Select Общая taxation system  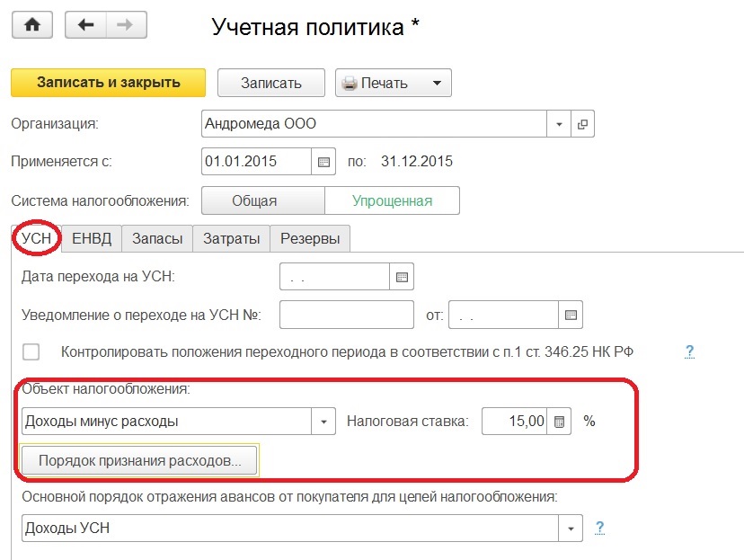(263, 200)
